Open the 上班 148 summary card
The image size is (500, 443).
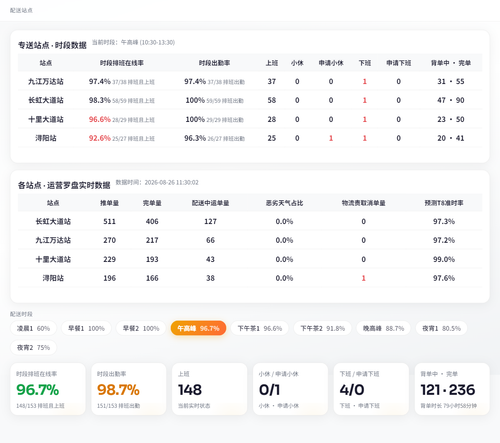pyautogui.click(x=210, y=389)
